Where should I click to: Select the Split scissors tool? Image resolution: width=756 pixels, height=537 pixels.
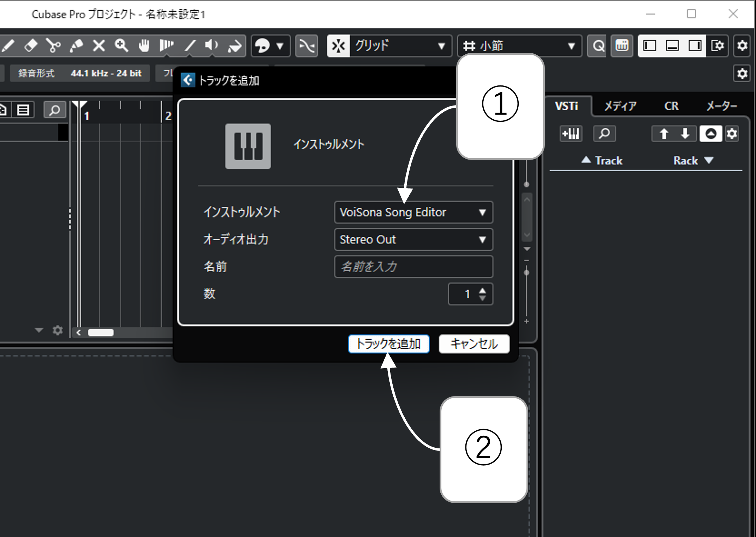coord(53,46)
